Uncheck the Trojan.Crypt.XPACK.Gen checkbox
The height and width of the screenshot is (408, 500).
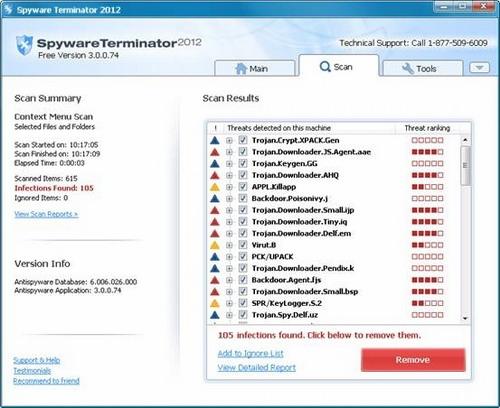[x=243, y=140]
